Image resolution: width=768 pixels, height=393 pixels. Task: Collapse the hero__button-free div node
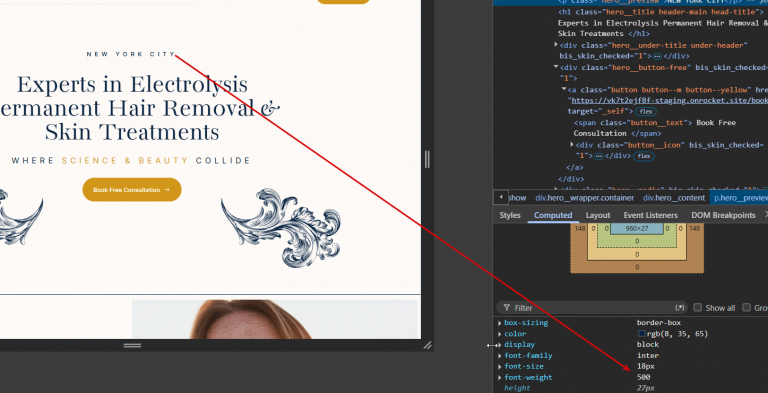tap(556, 67)
